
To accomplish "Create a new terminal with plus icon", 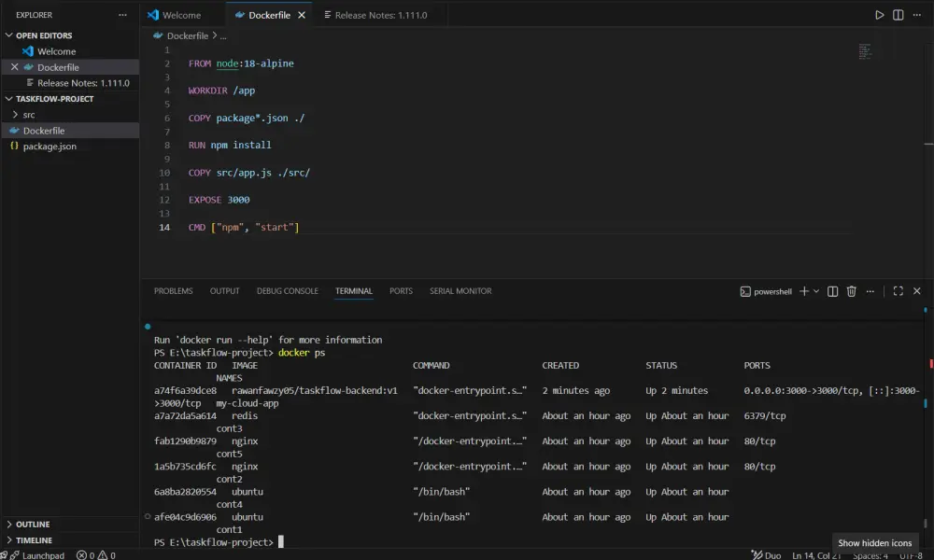I will tap(804, 291).
